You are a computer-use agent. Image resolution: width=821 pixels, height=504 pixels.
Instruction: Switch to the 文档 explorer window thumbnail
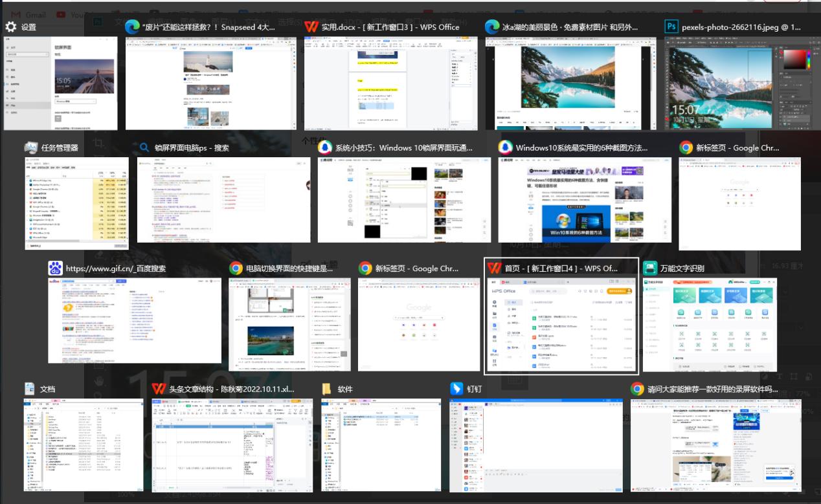84,445
